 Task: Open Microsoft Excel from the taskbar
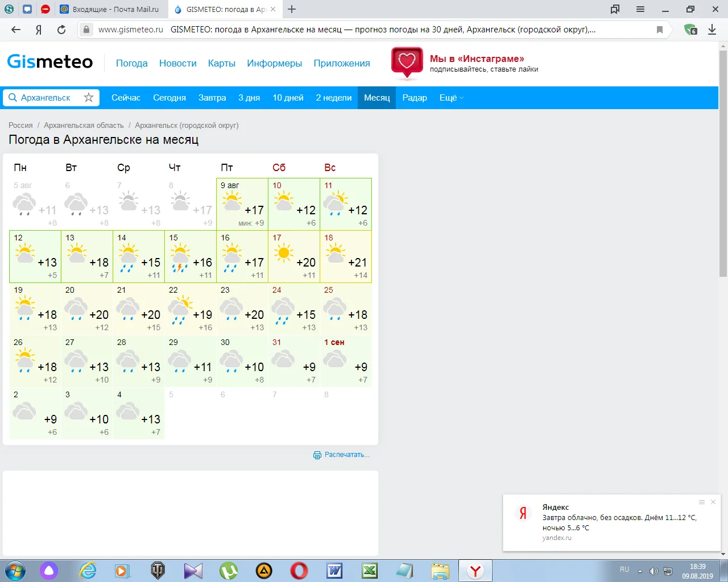pos(370,571)
